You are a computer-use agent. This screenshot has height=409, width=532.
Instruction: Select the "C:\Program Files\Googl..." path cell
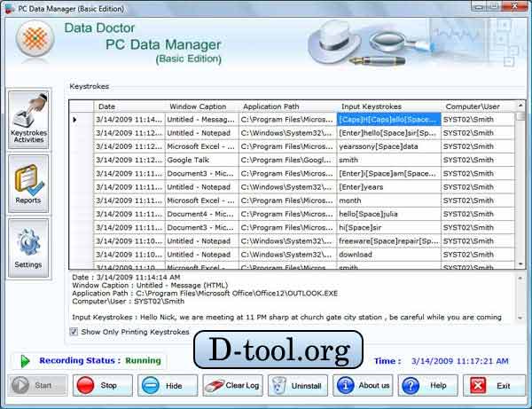coord(287,160)
